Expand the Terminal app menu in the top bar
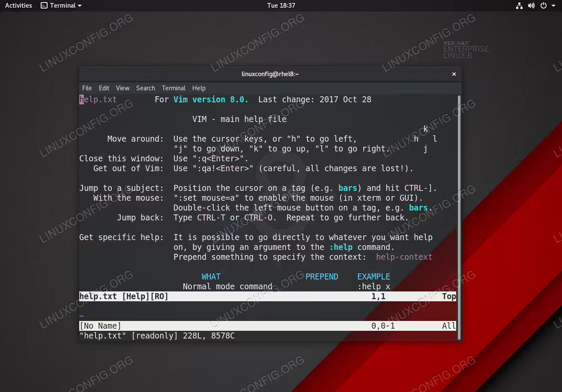This screenshot has height=392, width=562. click(x=61, y=6)
